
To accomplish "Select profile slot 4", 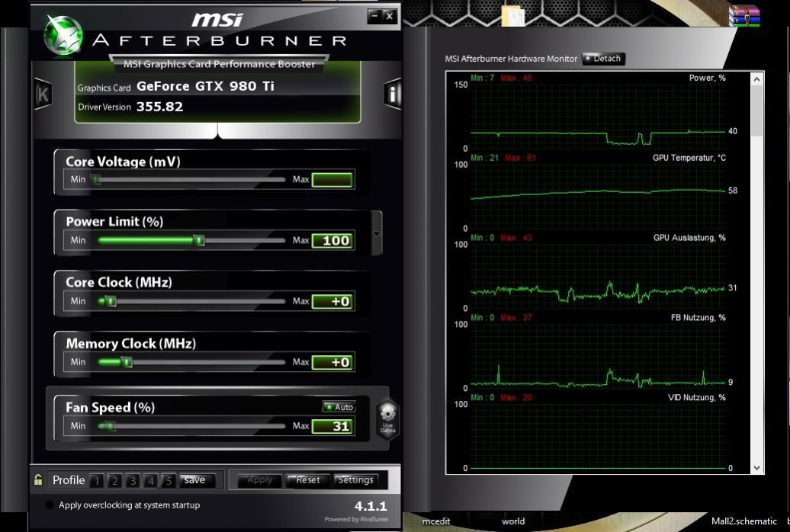I will (151, 481).
